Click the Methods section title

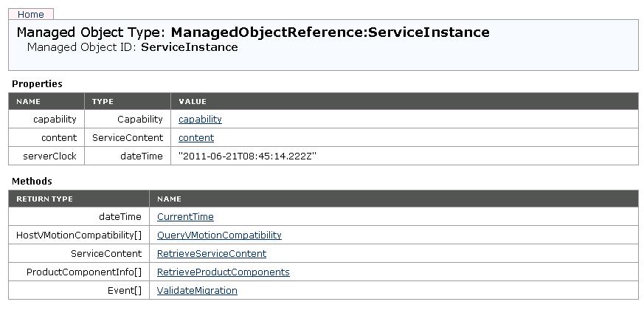32,181
